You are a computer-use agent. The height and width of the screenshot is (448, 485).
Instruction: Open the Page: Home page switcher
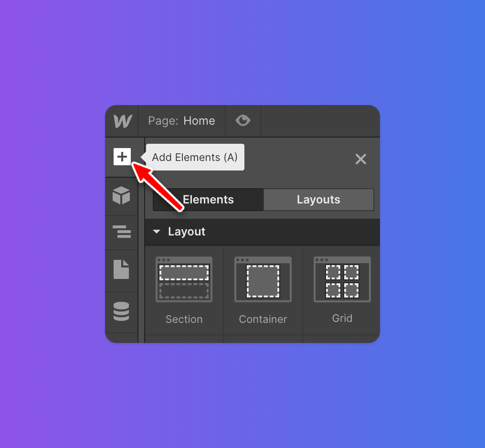pos(181,121)
